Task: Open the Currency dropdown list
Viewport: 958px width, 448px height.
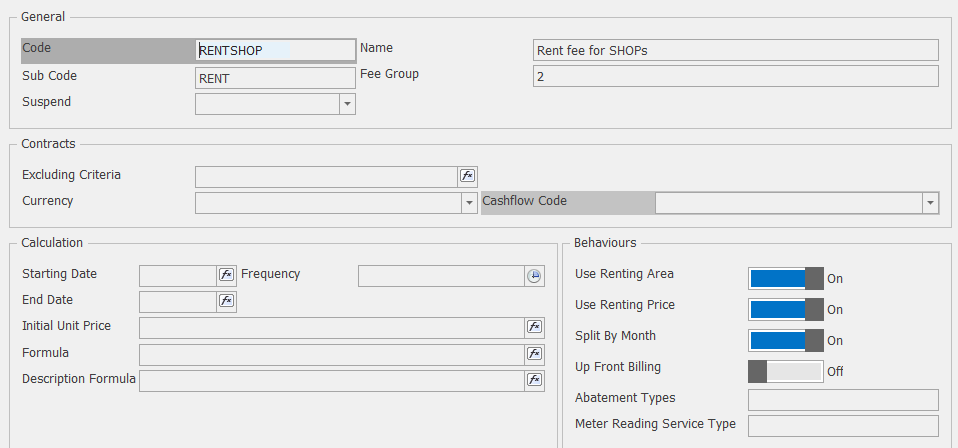Action: [x=468, y=203]
